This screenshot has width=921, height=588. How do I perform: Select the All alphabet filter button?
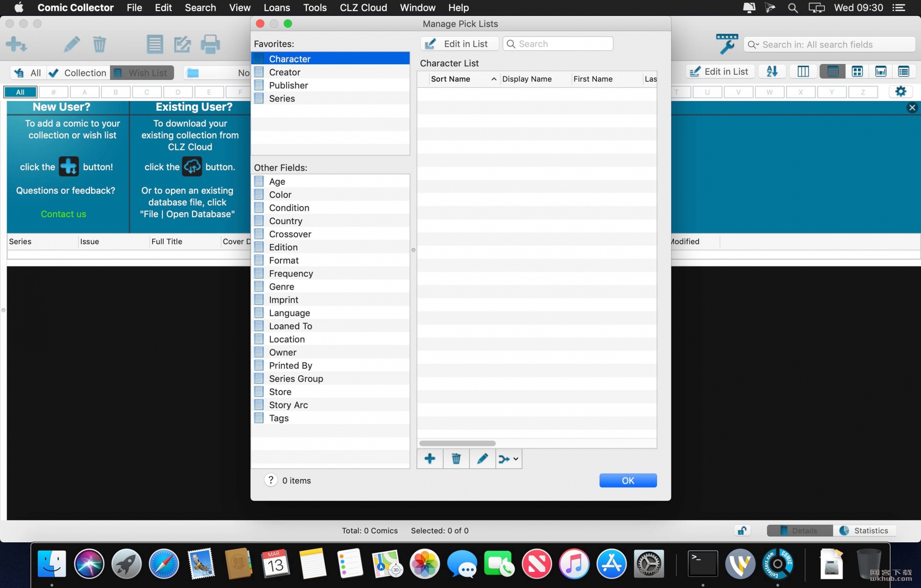(x=20, y=92)
